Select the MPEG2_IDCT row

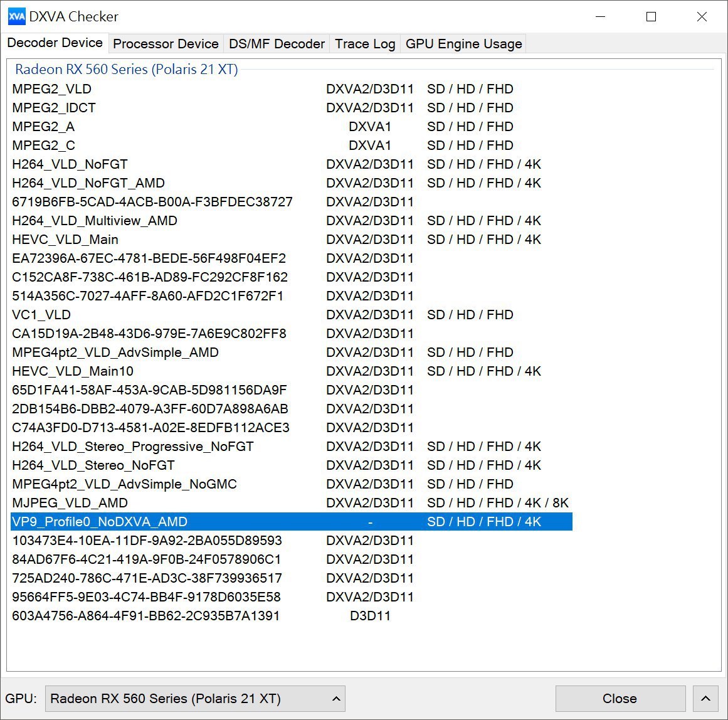pyautogui.click(x=292, y=108)
